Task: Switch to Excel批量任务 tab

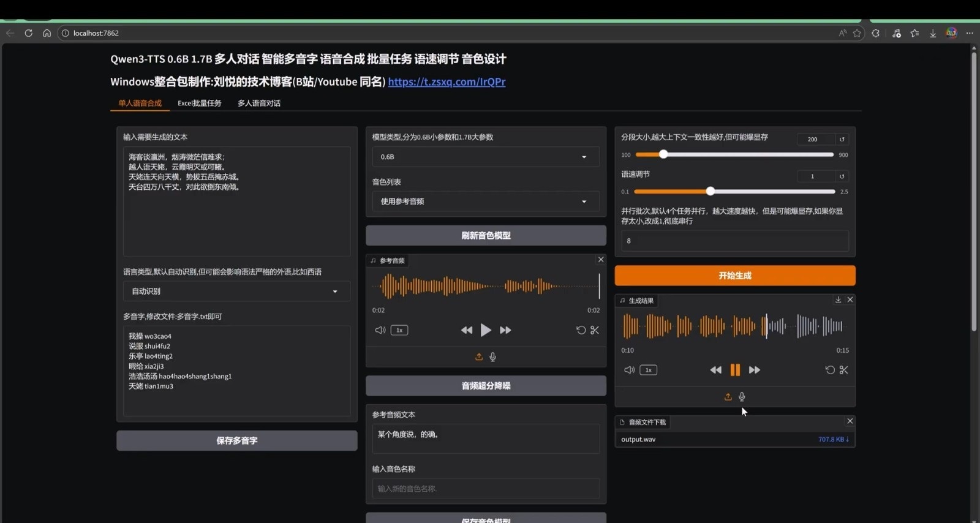Action: pos(199,103)
